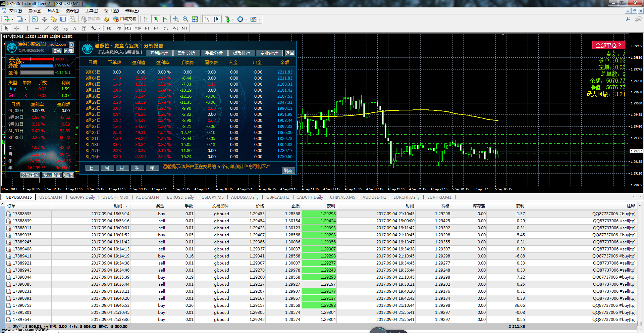This screenshot has width=644, height=333.
Task: Expand the arrows objects dropdown arrow
Action: point(99,28)
